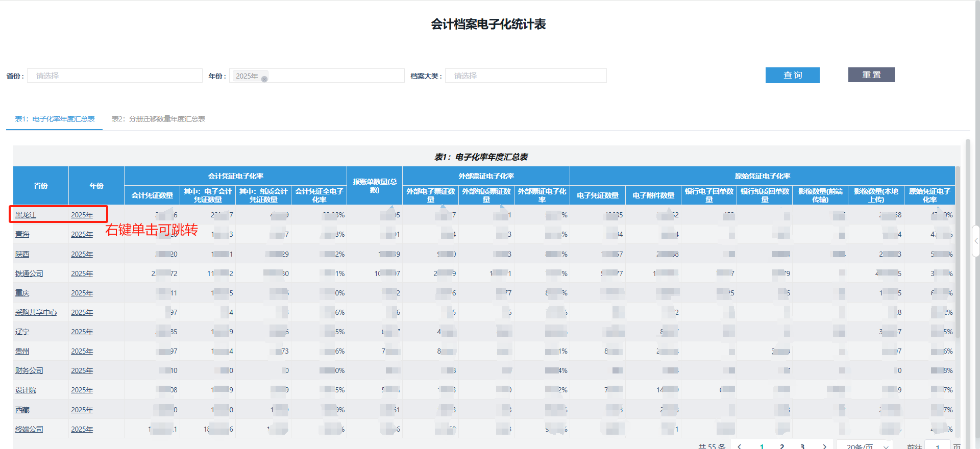This screenshot has width=980, height=449.
Task: Click the 2025年 link in 铁通公司 row
Action: [82, 273]
